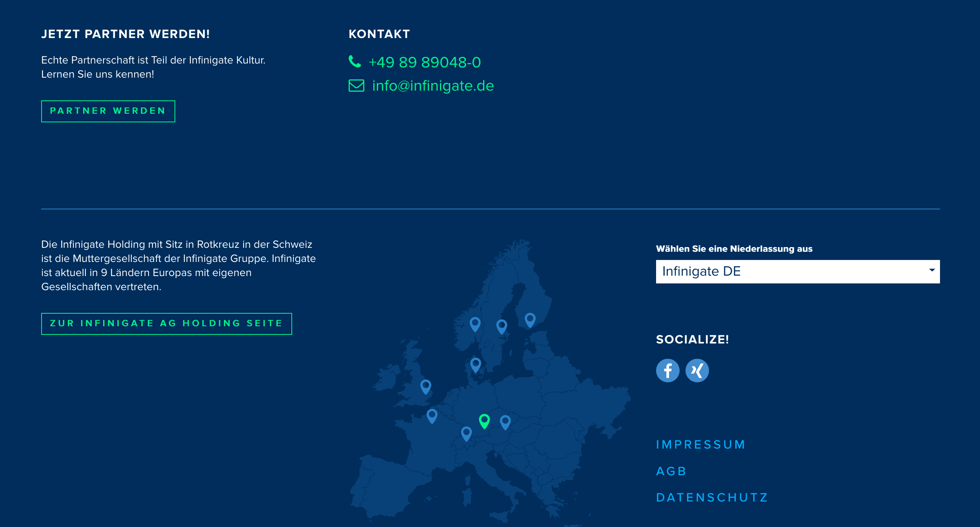The image size is (980, 527).
Task: Select the Denmark map pin
Action: (475, 365)
